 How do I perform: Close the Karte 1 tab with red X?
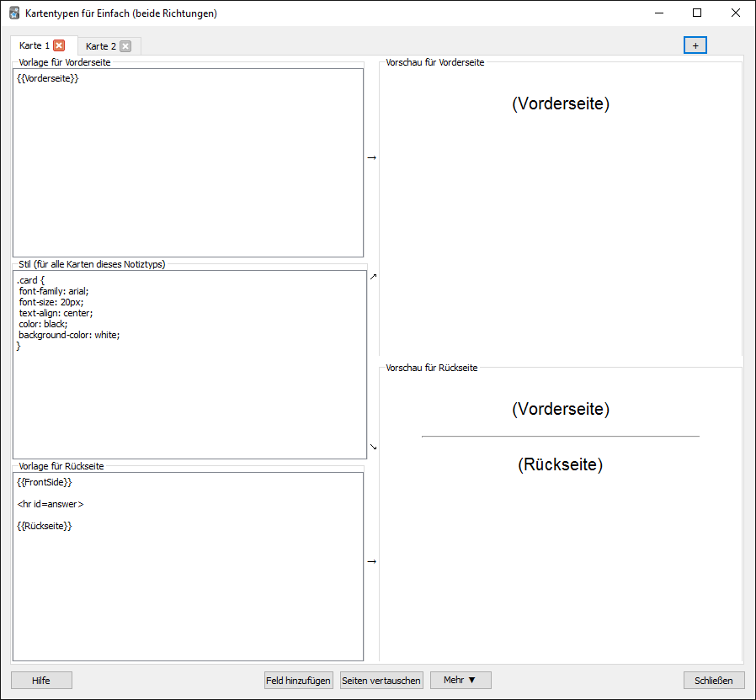click(59, 45)
